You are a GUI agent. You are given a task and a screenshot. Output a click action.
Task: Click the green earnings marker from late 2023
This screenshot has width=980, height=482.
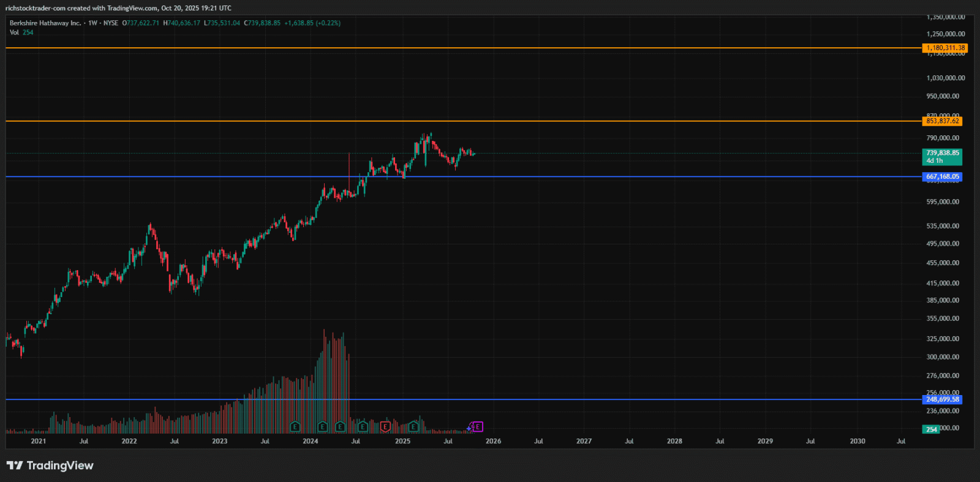click(295, 427)
